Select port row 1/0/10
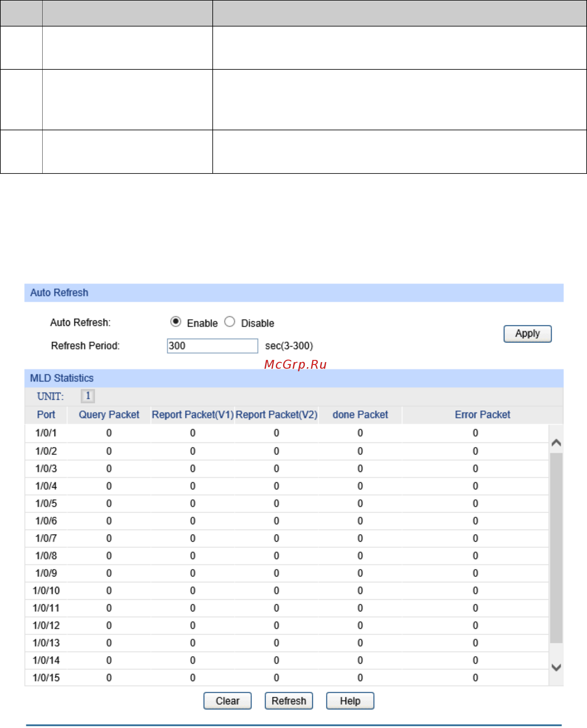587x728 pixels. tap(287, 591)
